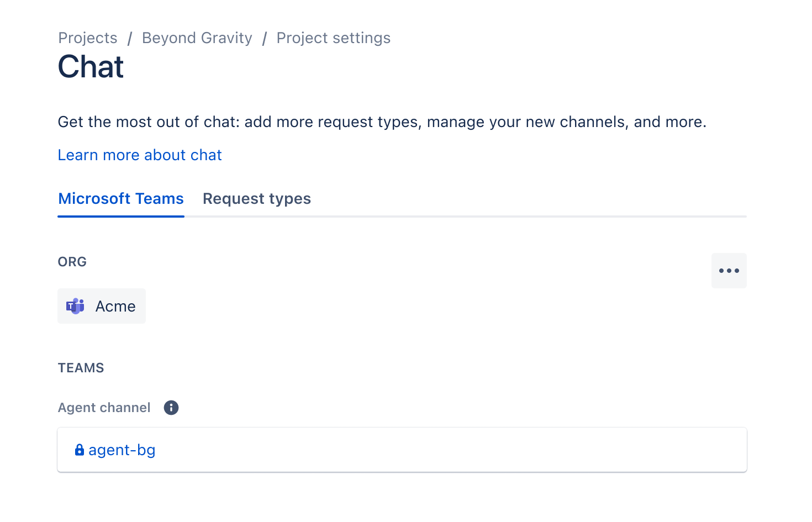Click the Microsoft Teams logo beside Acme
Viewport: 812px width, 522px height.
click(x=75, y=306)
